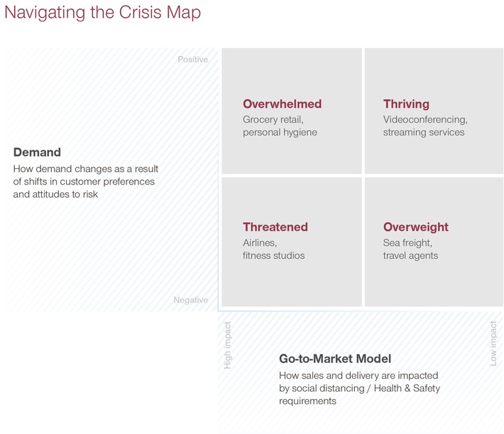504x434 pixels.
Task: Click the Positive axis label
Action: click(x=192, y=60)
